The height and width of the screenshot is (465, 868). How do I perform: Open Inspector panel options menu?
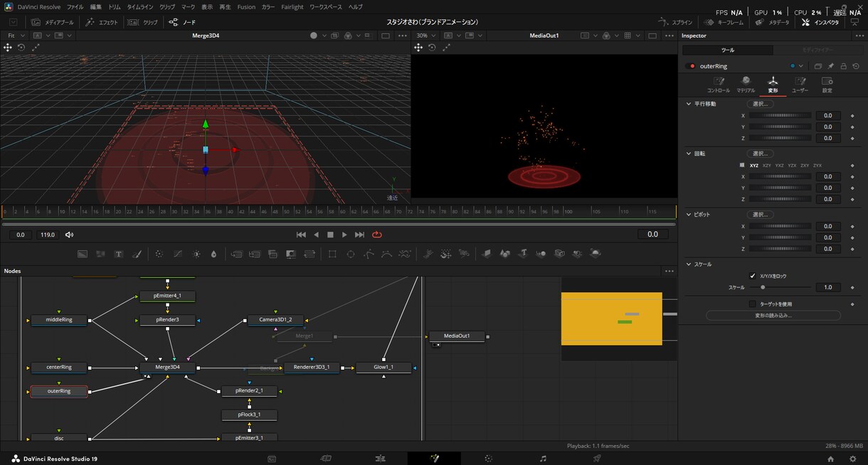[859, 36]
